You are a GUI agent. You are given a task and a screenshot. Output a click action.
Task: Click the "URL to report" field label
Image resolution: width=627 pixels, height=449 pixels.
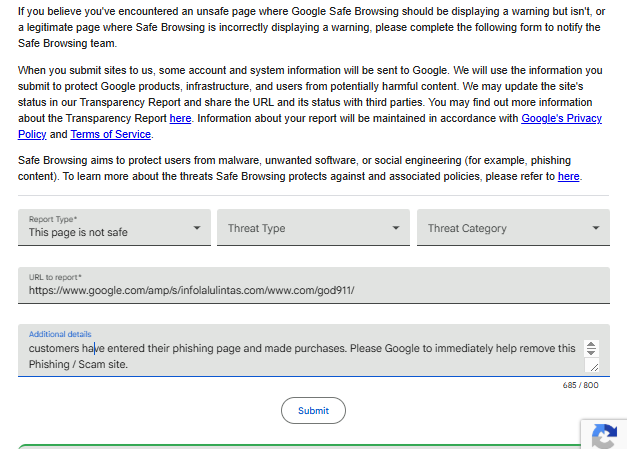[55, 277]
